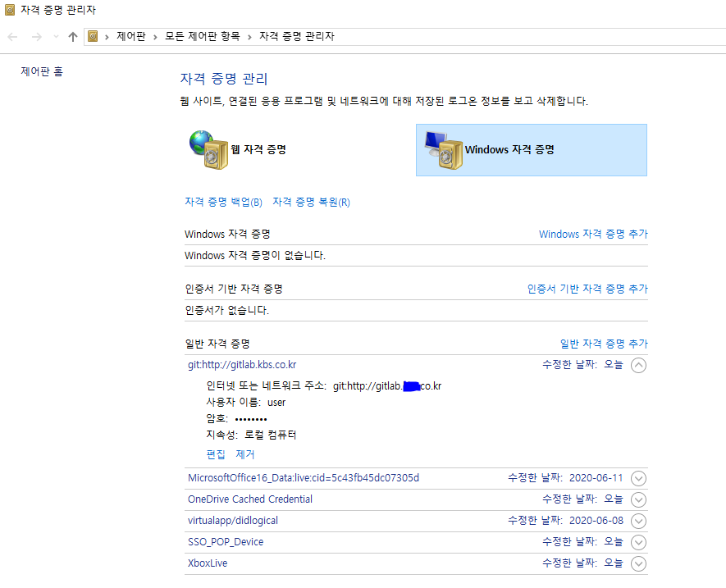Select SSO_POP_Device credential name
The height and width of the screenshot is (588, 726).
pos(226,542)
